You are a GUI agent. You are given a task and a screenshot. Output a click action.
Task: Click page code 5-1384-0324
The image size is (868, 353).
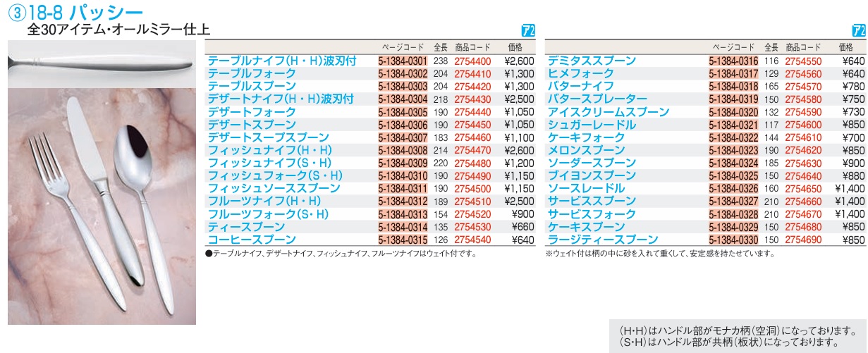[733, 163]
